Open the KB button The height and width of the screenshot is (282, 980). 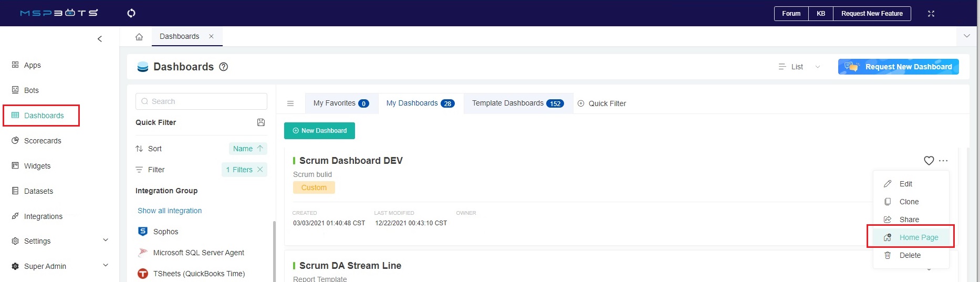(x=821, y=14)
